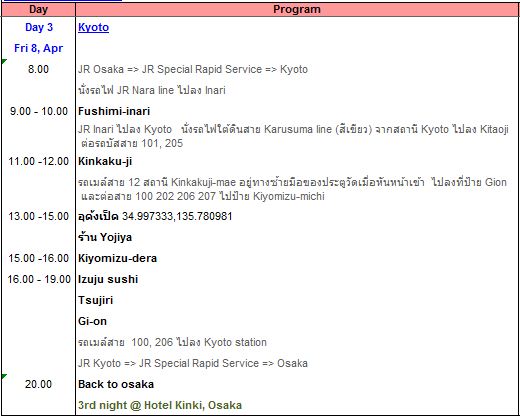This screenshot has width=520, height=416.
Task: Select the Fushimi-inari cell
Action: (114, 111)
